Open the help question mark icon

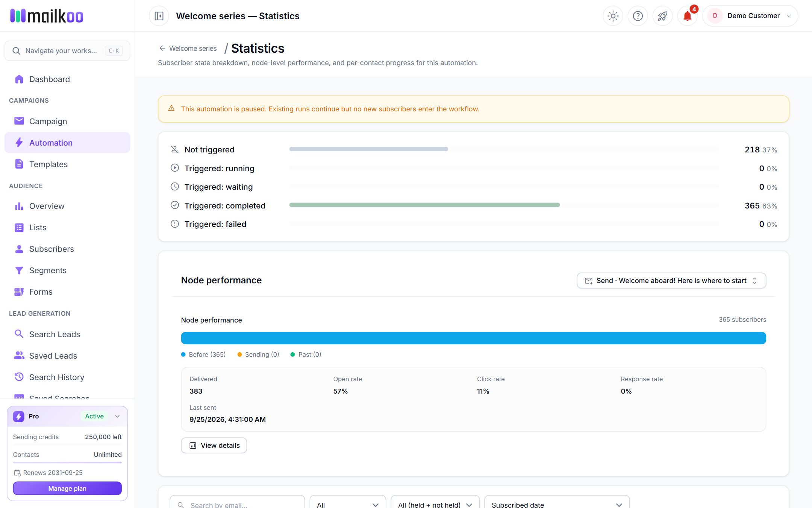(638, 16)
